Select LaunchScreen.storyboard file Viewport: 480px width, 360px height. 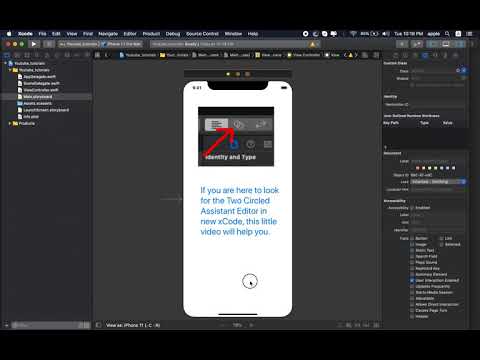46,110
